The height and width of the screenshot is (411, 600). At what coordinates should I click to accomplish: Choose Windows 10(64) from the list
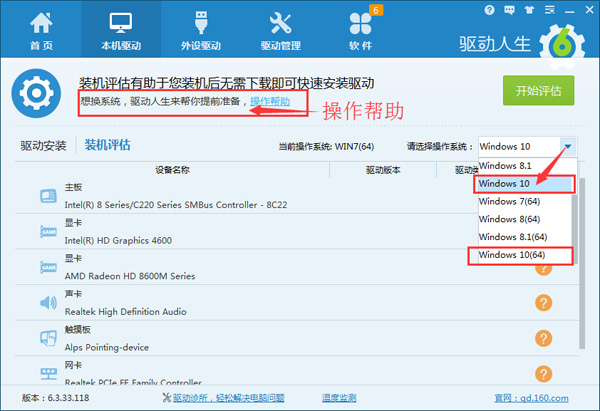(x=525, y=255)
